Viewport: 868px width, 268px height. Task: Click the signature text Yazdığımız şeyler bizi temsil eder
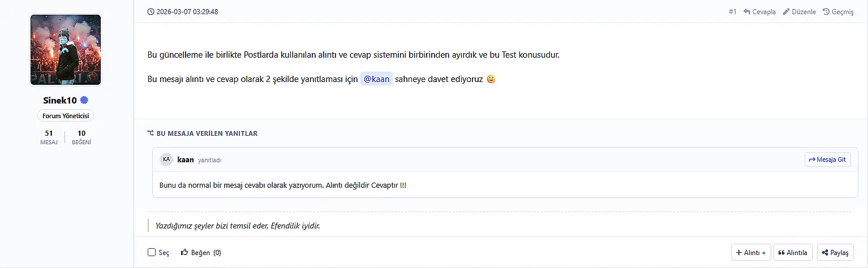(238, 226)
